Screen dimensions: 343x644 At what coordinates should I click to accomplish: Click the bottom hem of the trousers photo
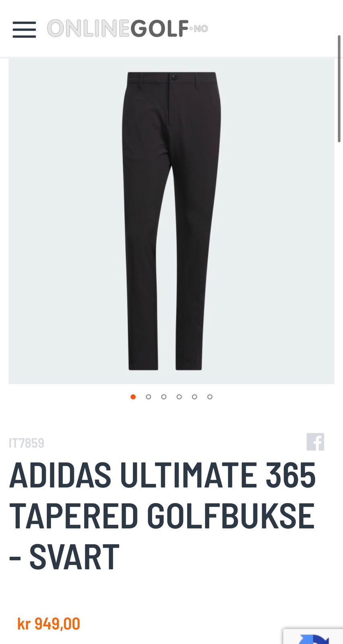pyautogui.click(x=165, y=365)
